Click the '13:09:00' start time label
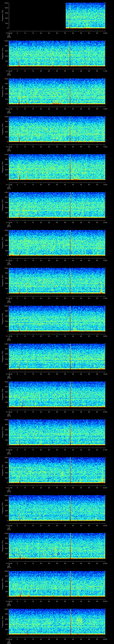This screenshot has height=644, width=114. [9, 33]
